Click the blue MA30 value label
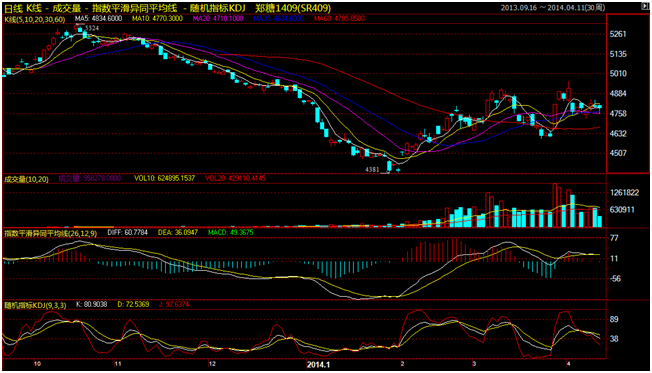The image size is (652, 373). [x=279, y=18]
